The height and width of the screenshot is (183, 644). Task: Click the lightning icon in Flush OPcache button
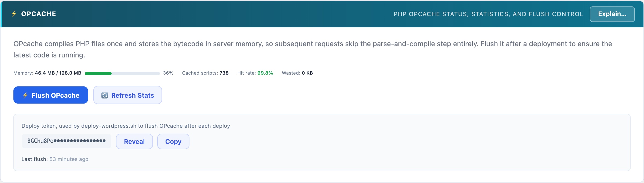[25, 95]
